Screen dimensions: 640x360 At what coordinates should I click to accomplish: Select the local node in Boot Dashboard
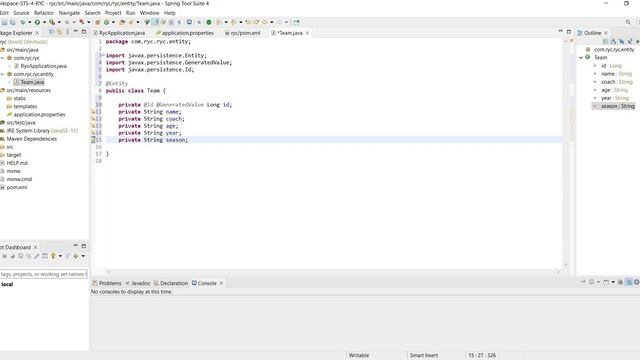click(7, 284)
